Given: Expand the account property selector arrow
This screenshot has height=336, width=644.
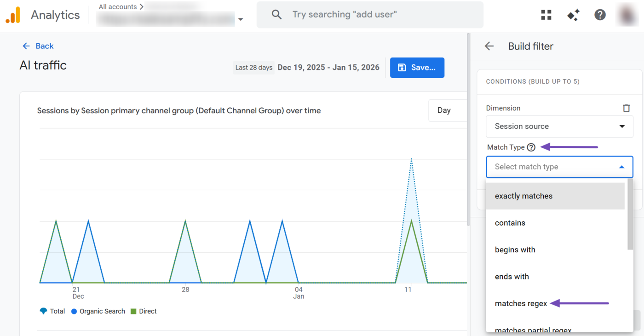Looking at the screenshot, I should pyautogui.click(x=240, y=20).
